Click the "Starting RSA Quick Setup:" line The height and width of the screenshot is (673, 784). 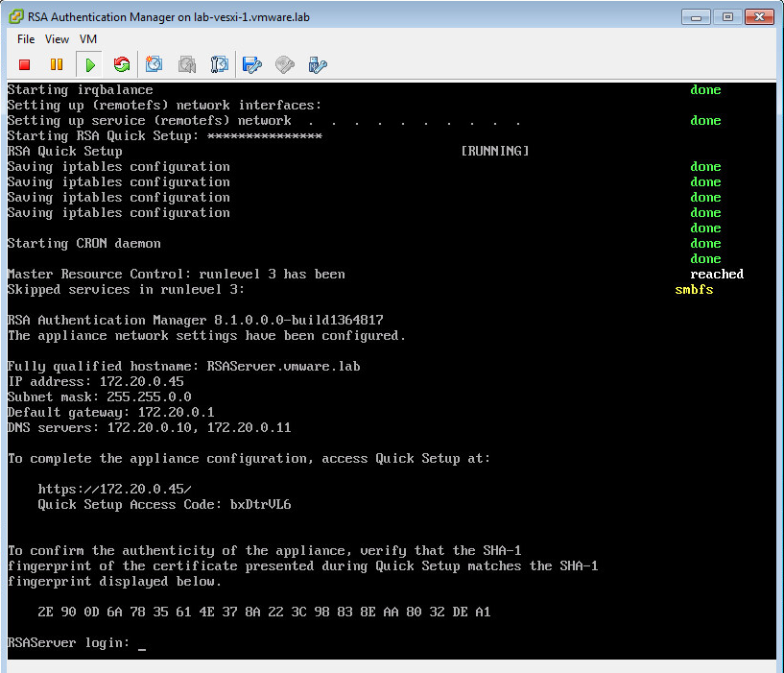(165, 136)
